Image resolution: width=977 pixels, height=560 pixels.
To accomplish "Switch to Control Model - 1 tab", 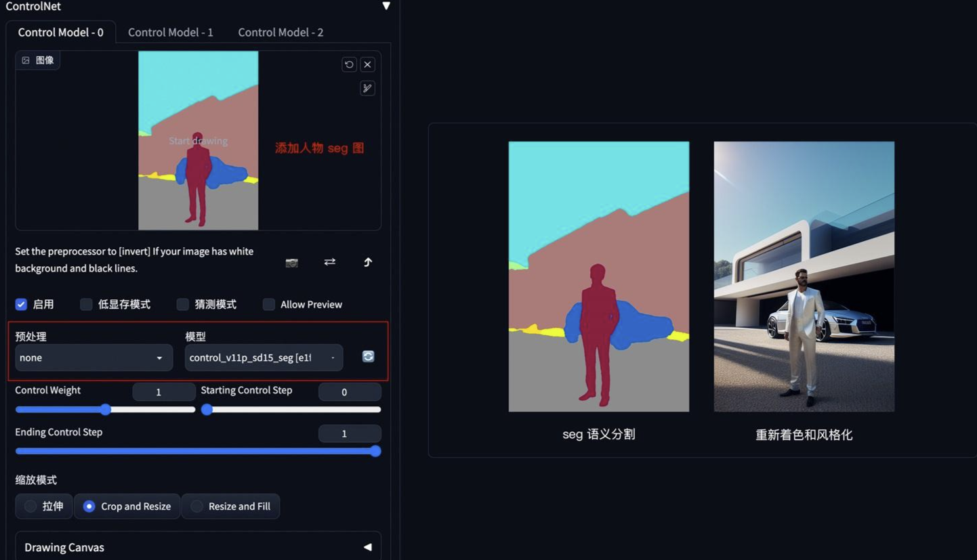I will (171, 32).
